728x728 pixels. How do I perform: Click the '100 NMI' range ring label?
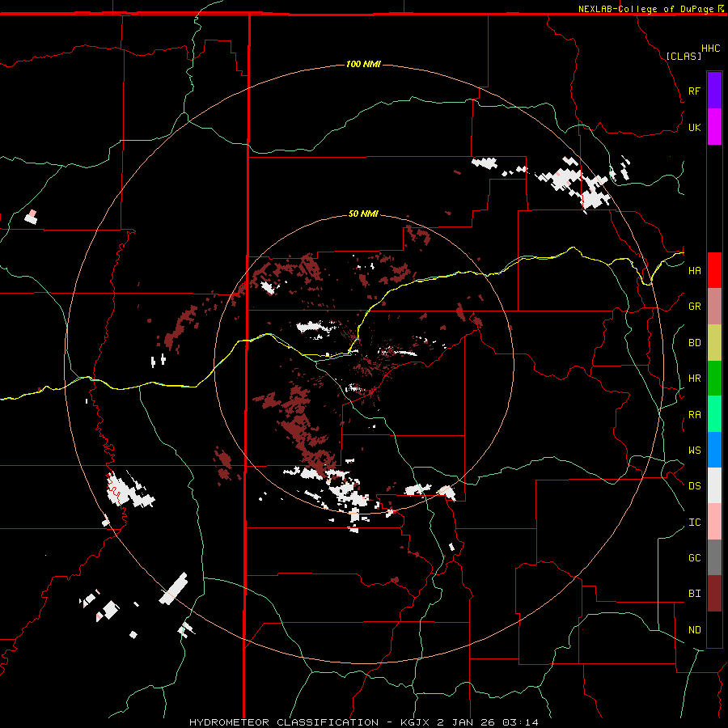(x=363, y=64)
